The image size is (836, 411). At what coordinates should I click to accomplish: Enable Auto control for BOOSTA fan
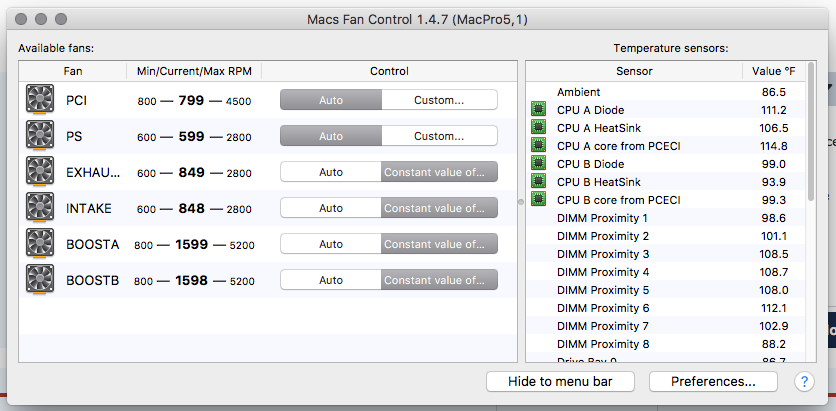coord(331,244)
